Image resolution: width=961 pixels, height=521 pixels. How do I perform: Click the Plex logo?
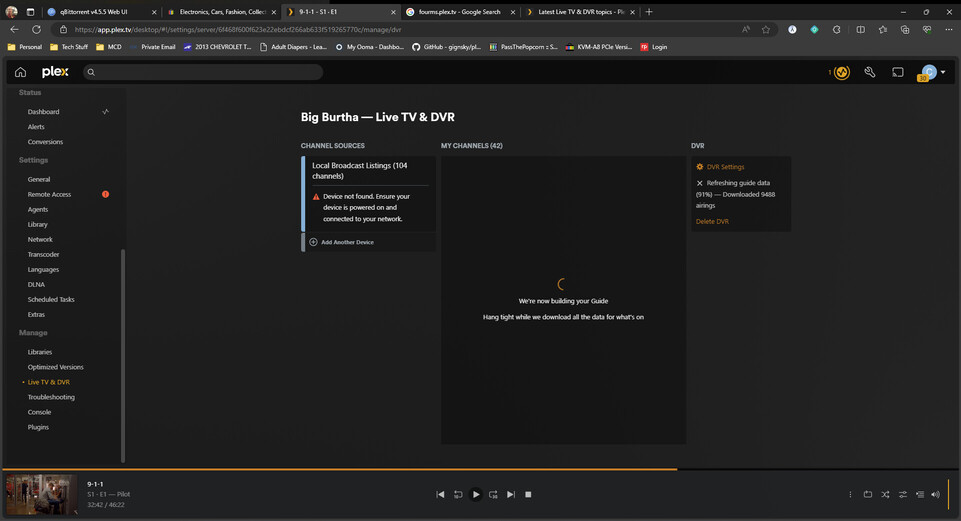pyautogui.click(x=55, y=72)
